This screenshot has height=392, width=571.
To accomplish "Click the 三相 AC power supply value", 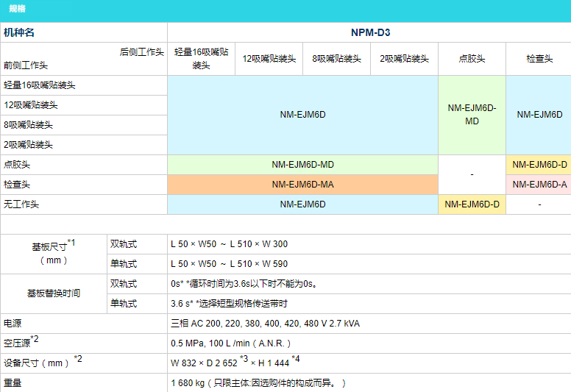I will point(265,324).
